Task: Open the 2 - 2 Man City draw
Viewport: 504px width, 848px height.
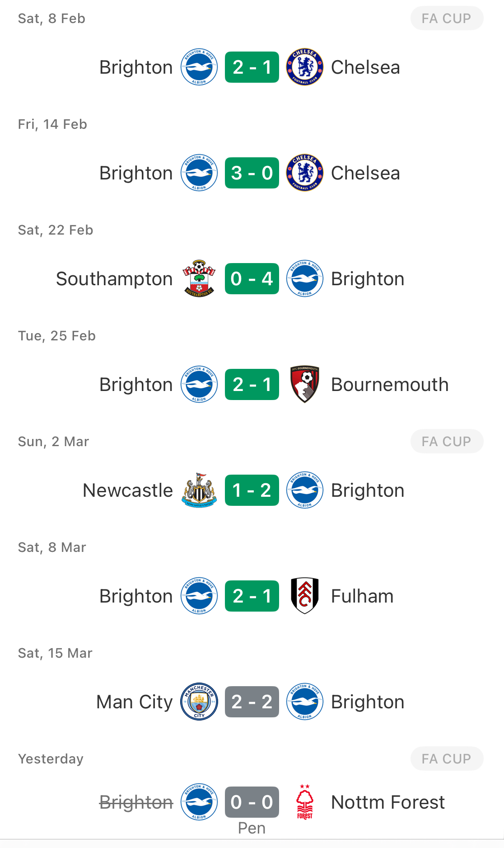Action: [x=252, y=702]
